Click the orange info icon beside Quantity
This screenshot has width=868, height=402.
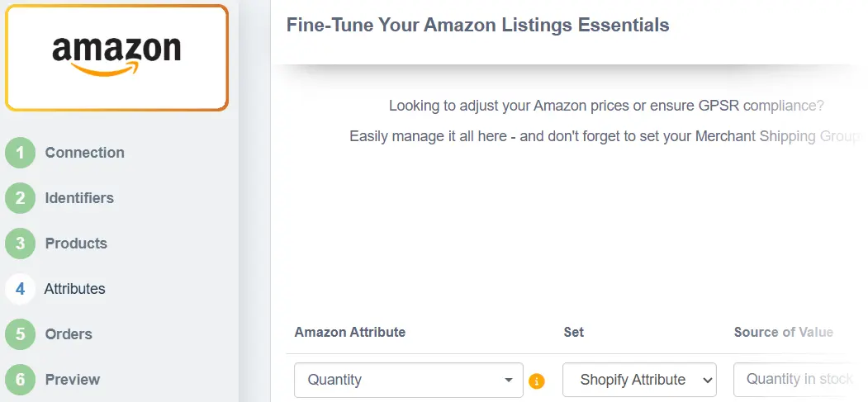tap(537, 381)
